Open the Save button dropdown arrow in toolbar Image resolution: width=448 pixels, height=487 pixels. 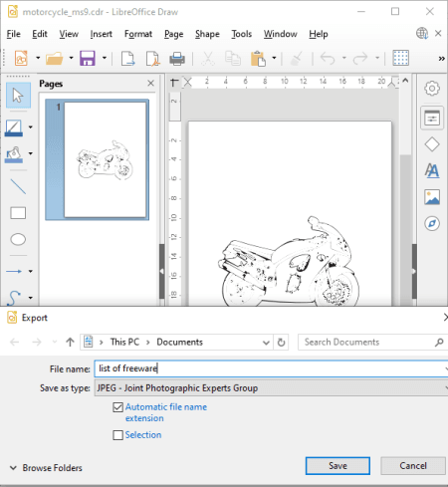click(x=105, y=58)
